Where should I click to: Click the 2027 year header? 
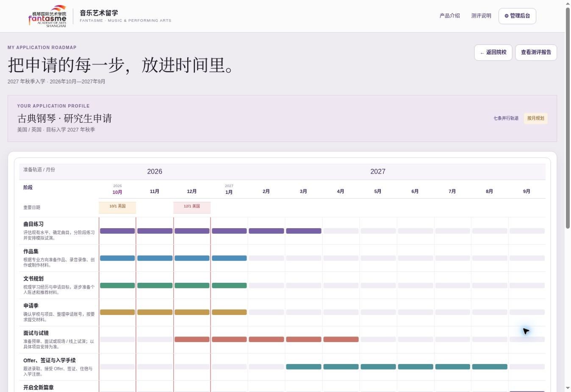[378, 171]
